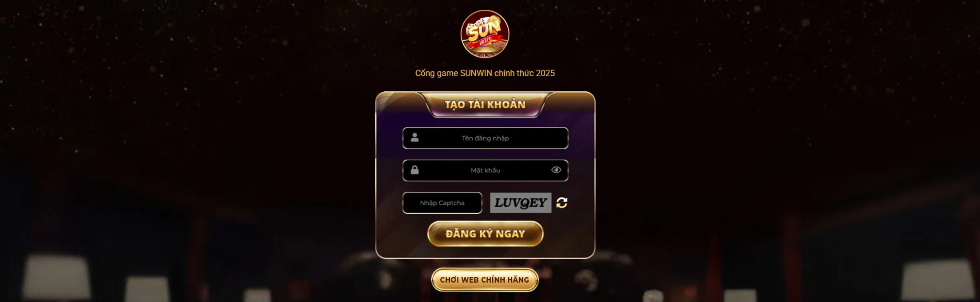Select the 'TẠO TÀI KHOẢN' header tab

pos(485,104)
